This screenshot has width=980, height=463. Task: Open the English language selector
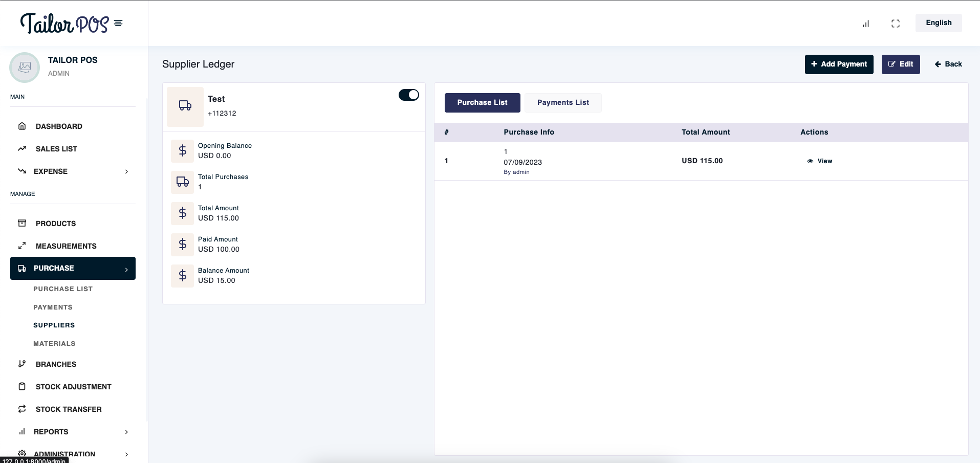coord(938,23)
